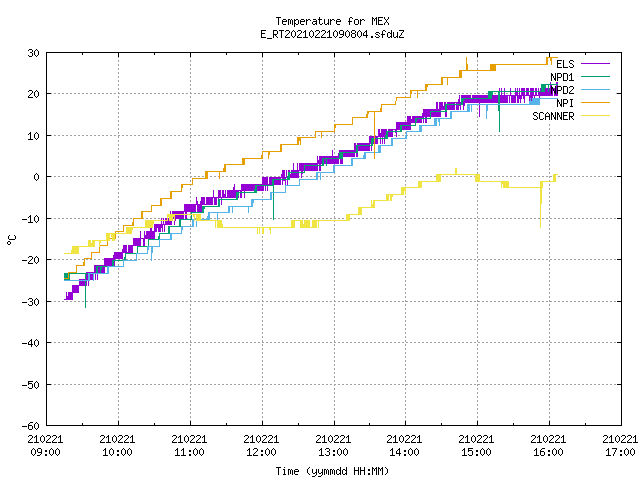Click the y-axis label 10
Screen dimensions: 640x480
(33, 136)
